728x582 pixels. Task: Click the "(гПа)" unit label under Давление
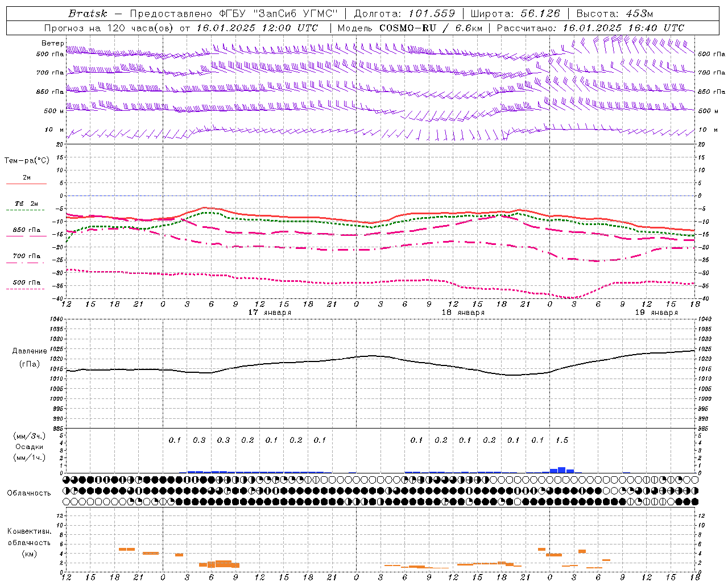pyautogui.click(x=30, y=364)
